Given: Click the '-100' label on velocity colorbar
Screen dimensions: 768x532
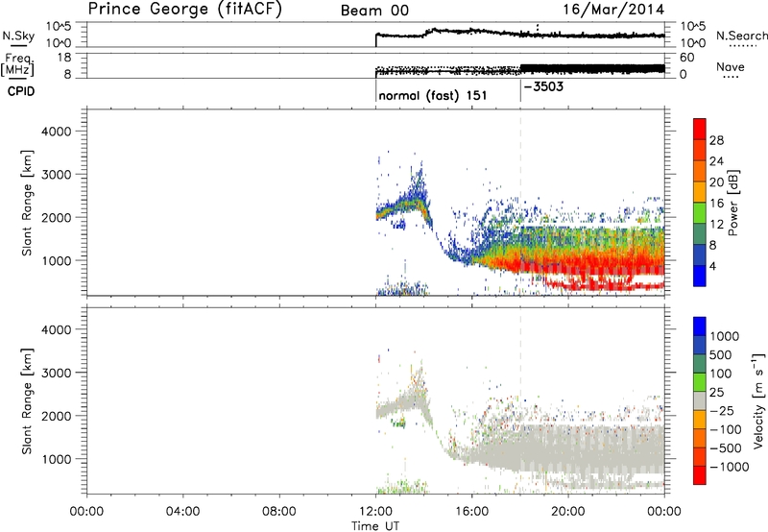Looking at the screenshot, I should coord(726,429).
